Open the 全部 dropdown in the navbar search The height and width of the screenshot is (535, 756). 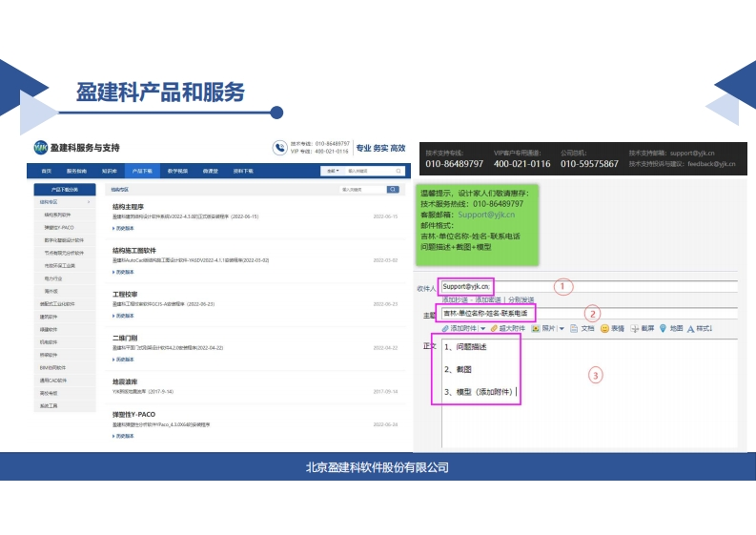tap(333, 171)
